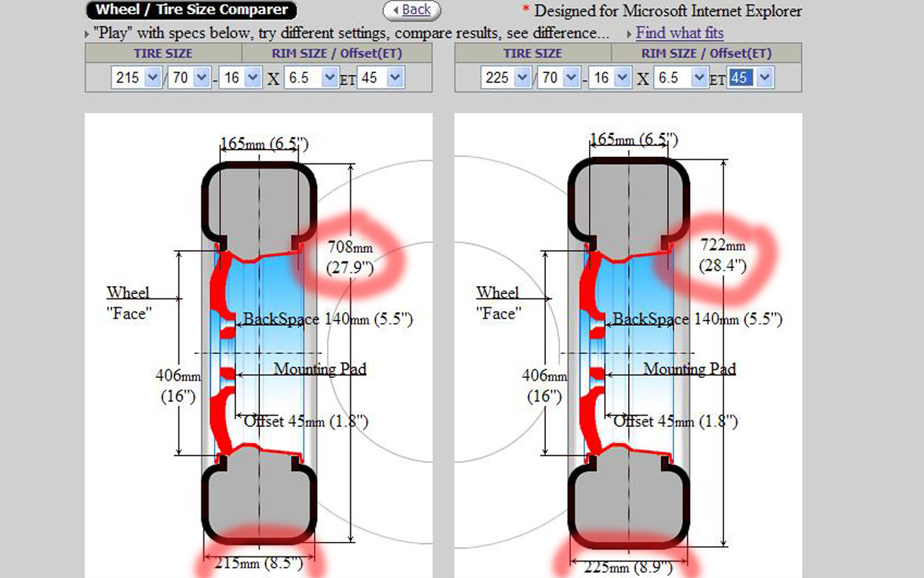The image size is (924, 578).
Task: Open left tire rim diameter 16 dropdown
Action: pyautogui.click(x=241, y=78)
